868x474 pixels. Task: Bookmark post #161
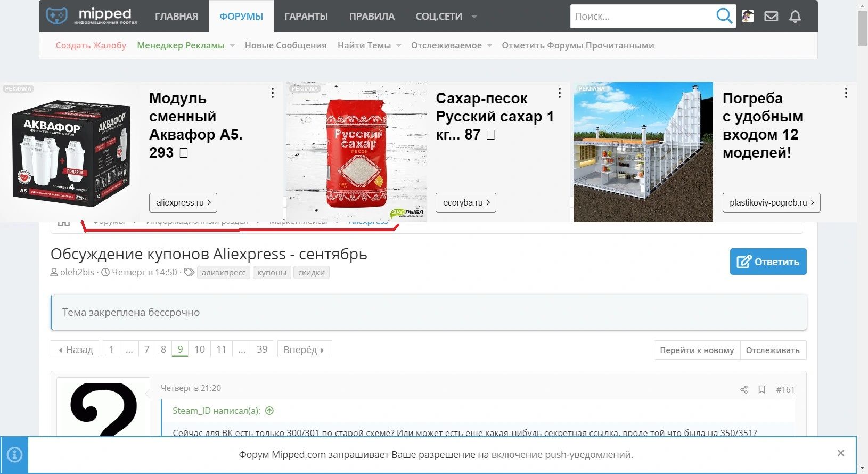click(x=762, y=390)
